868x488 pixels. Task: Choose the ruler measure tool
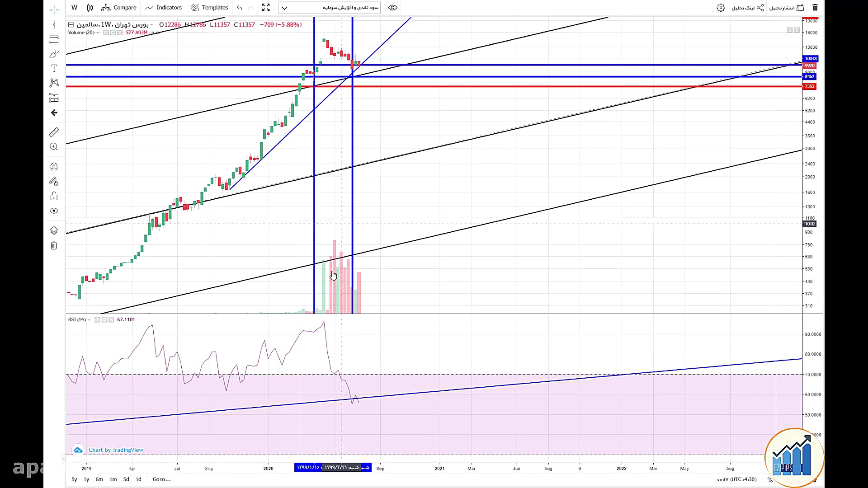(x=54, y=132)
